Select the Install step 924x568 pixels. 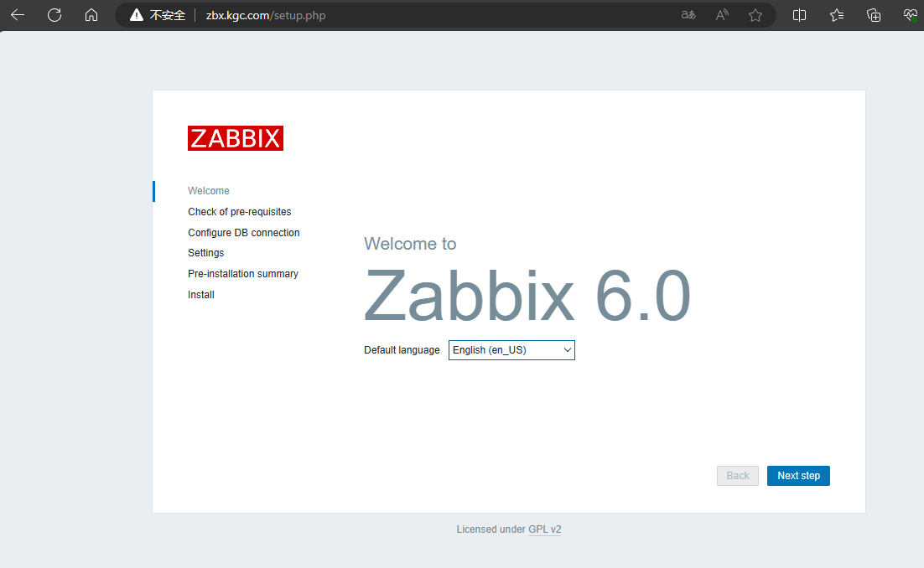point(201,295)
